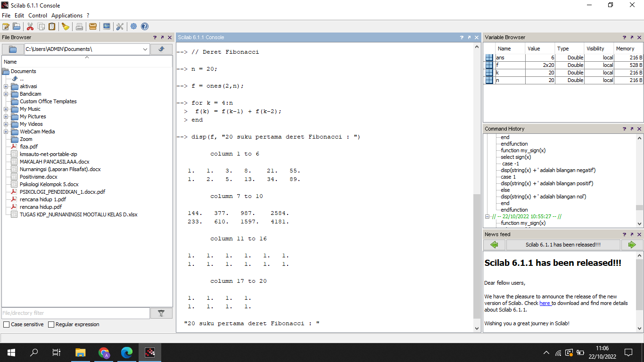Open the Edit menu

click(x=19, y=16)
